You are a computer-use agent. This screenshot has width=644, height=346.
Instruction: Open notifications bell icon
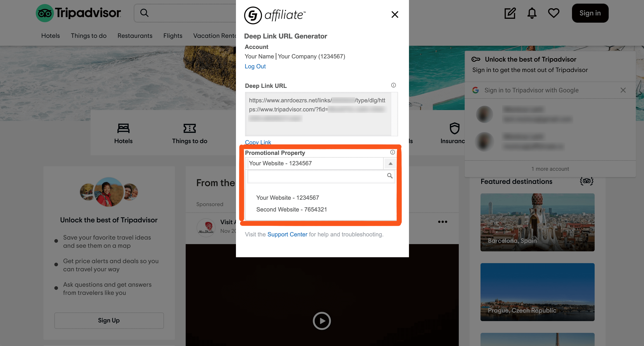532,13
